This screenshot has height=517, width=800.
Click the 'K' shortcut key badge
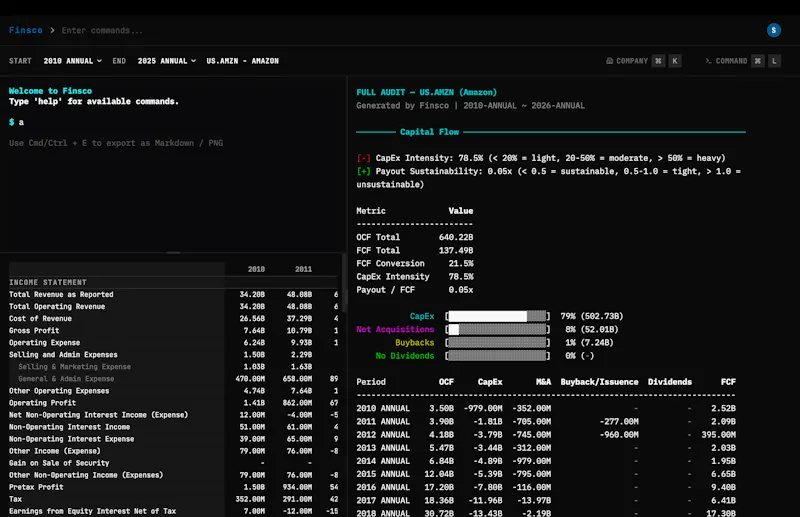click(x=675, y=61)
